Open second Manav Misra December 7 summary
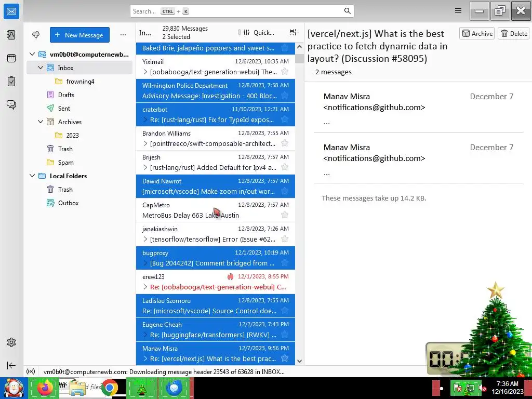Viewport: 532px width, 399px height. 418,158
